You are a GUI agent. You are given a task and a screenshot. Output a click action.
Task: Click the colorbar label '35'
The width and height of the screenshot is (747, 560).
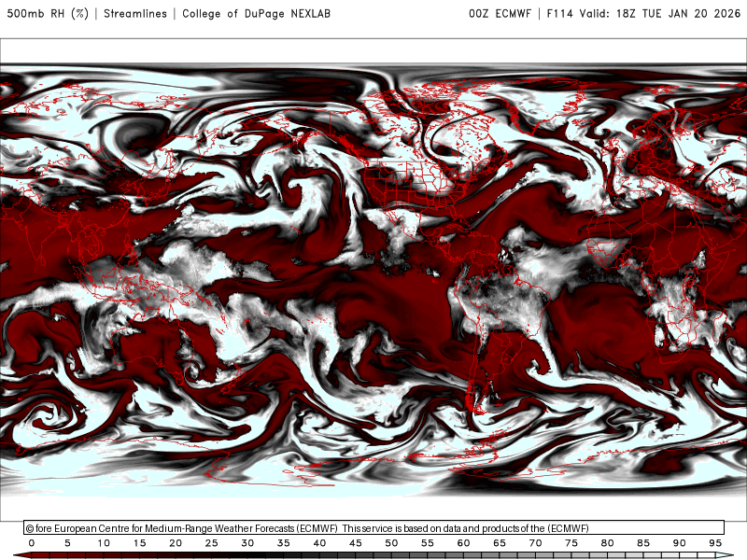(x=284, y=543)
